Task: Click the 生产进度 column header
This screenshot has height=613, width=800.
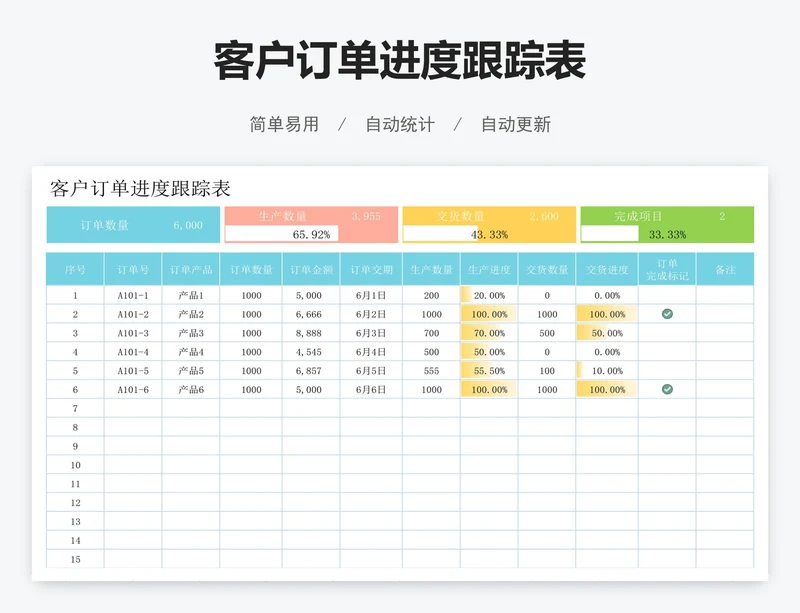Action: point(489,269)
